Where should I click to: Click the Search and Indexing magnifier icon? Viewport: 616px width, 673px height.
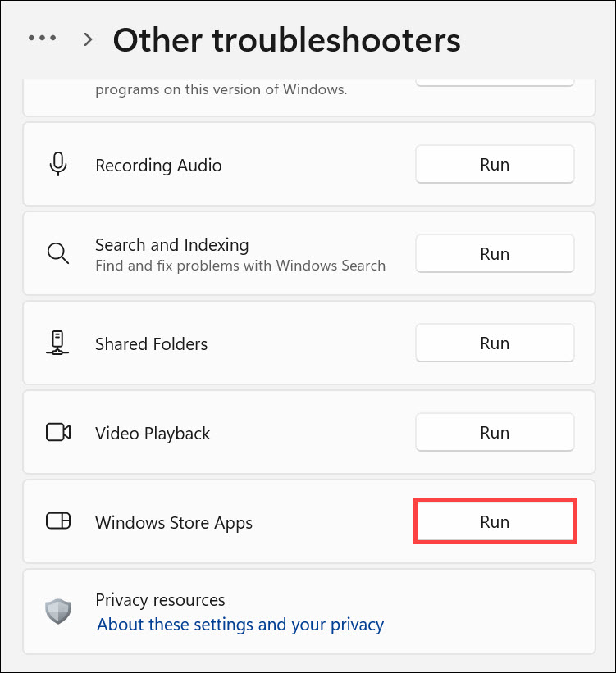click(x=57, y=254)
